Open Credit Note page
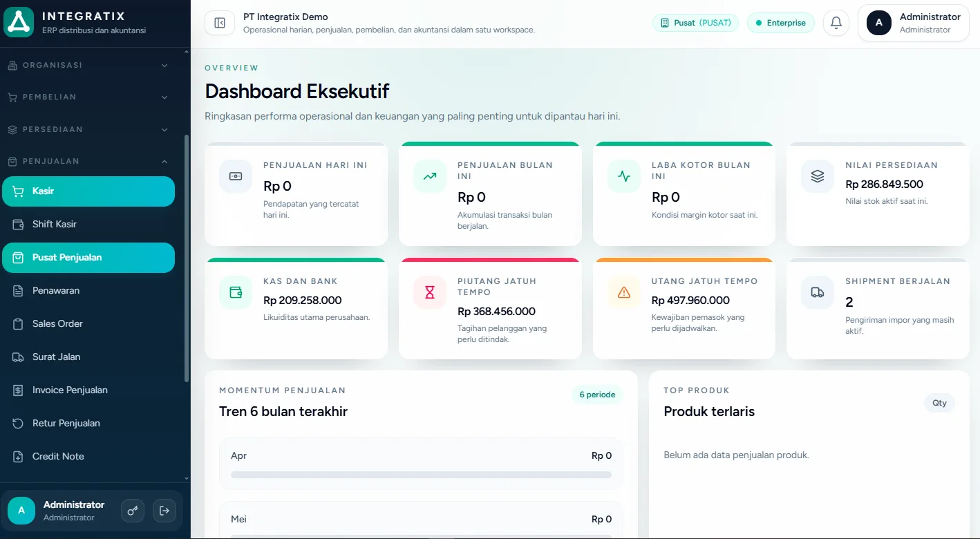 (x=88, y=457)
